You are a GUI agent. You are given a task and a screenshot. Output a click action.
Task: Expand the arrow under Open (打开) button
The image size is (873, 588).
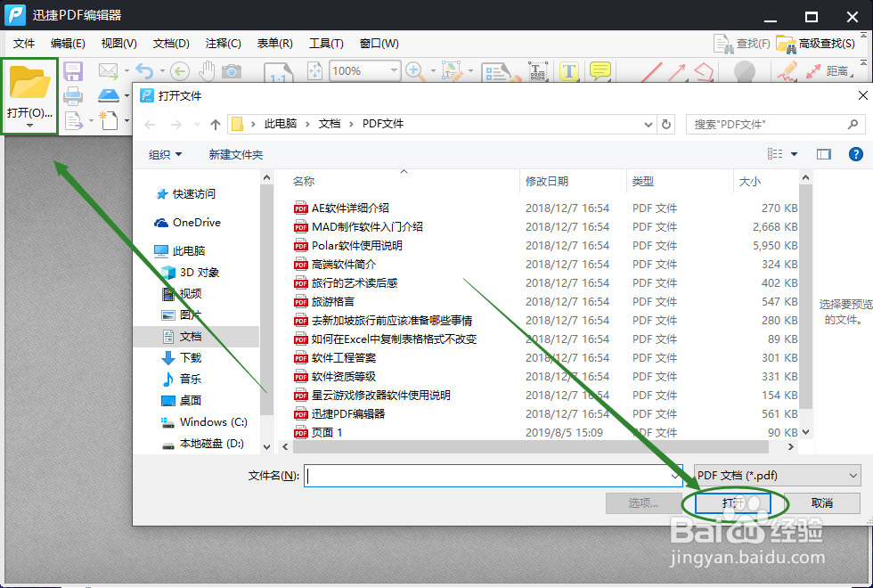point(30,126)
